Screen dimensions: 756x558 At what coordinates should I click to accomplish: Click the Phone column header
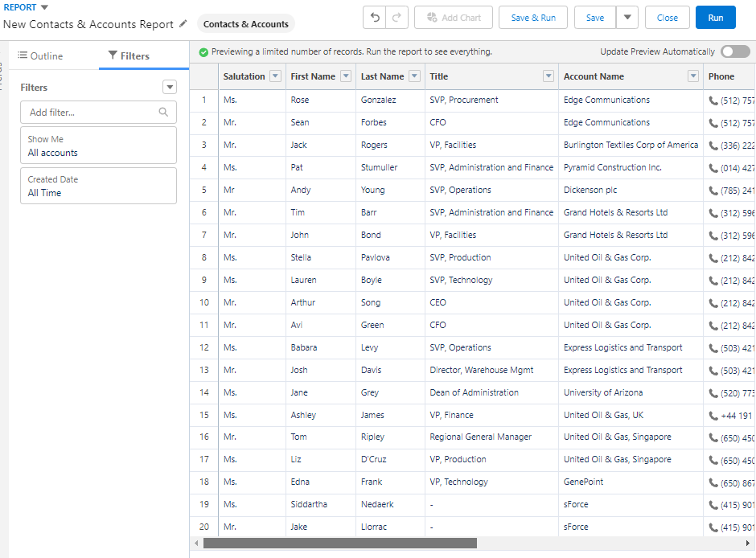point(729,76)
